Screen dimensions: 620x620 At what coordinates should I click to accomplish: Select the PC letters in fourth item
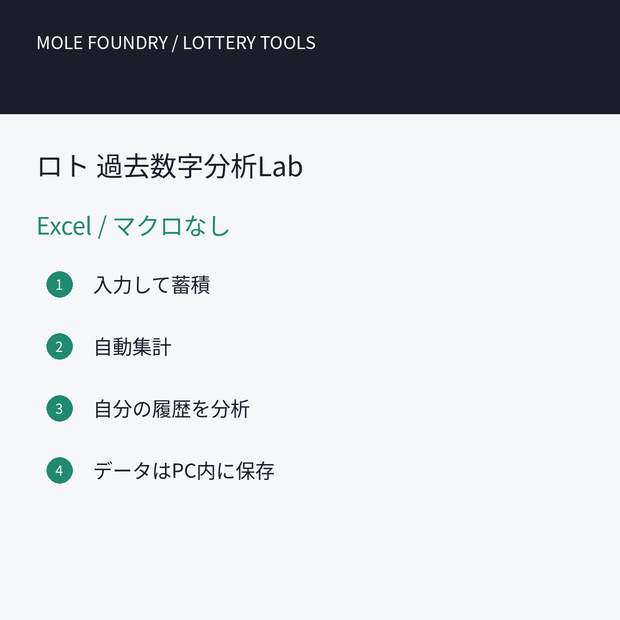184,471
